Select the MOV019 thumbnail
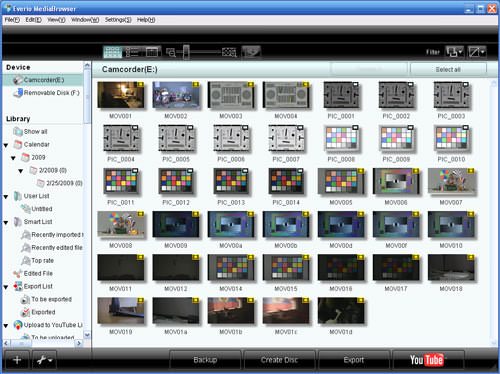The height and width of the screenshot is (374, 500). click(x=121, y=310)
